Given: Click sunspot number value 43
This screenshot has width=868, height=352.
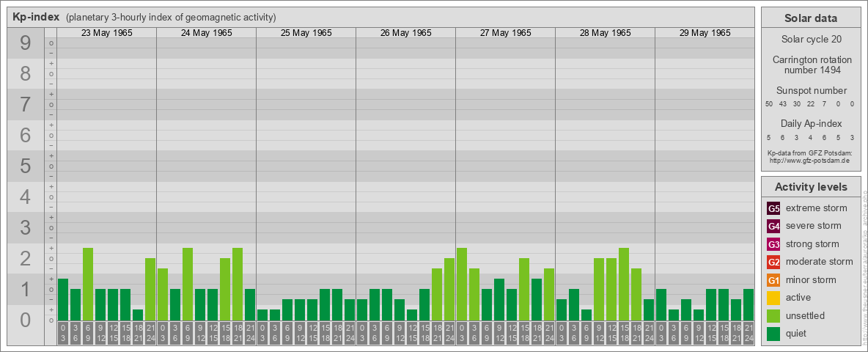Looking at the screenshot, I should (783, 104).
